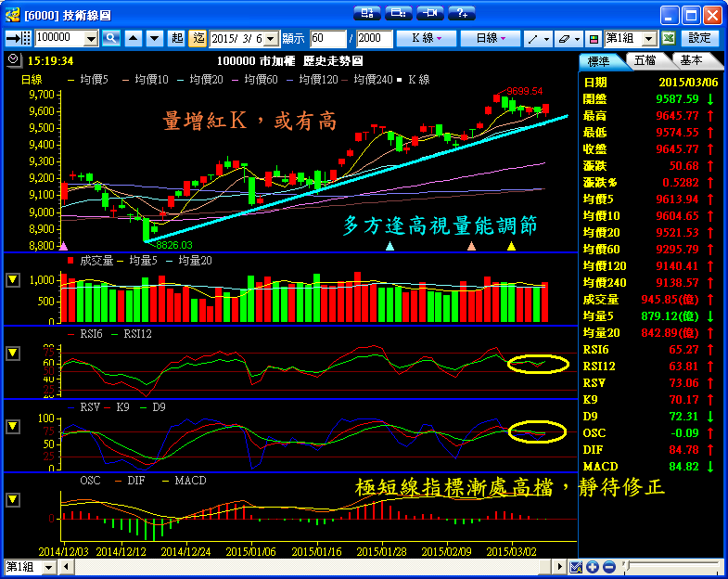728x579 pixels.
Task: Click the Excel export icon
Action: point(668,38)
